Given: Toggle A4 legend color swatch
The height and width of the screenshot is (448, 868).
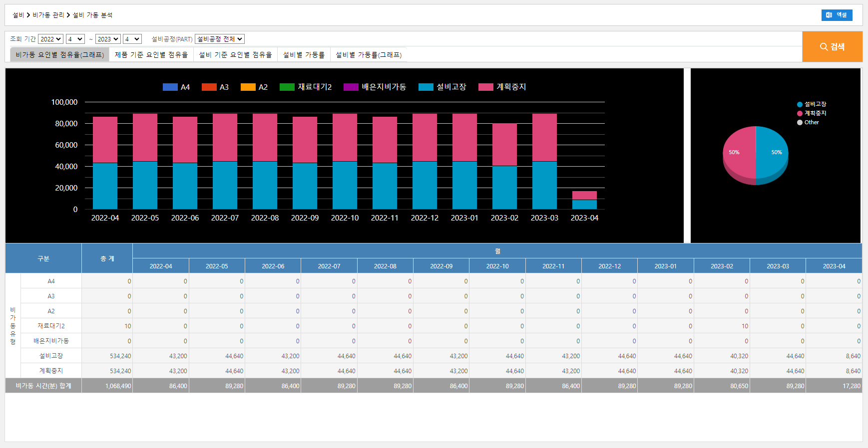Looking at the screenshot, I should point(170,87).
